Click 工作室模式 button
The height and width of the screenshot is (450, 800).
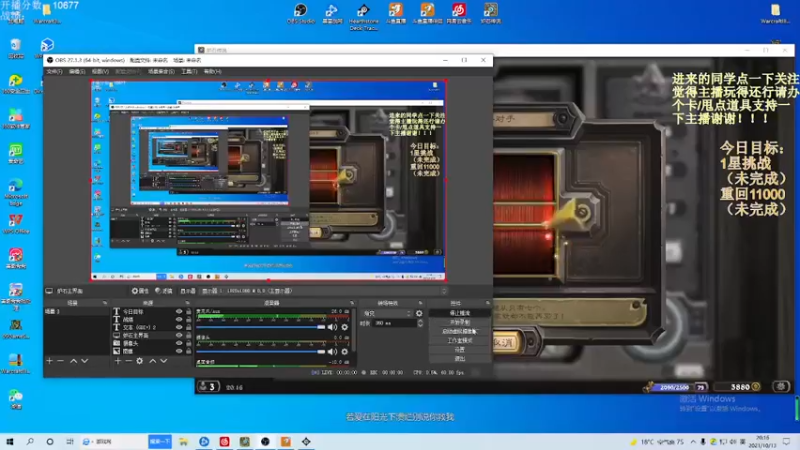pos(460,340)
